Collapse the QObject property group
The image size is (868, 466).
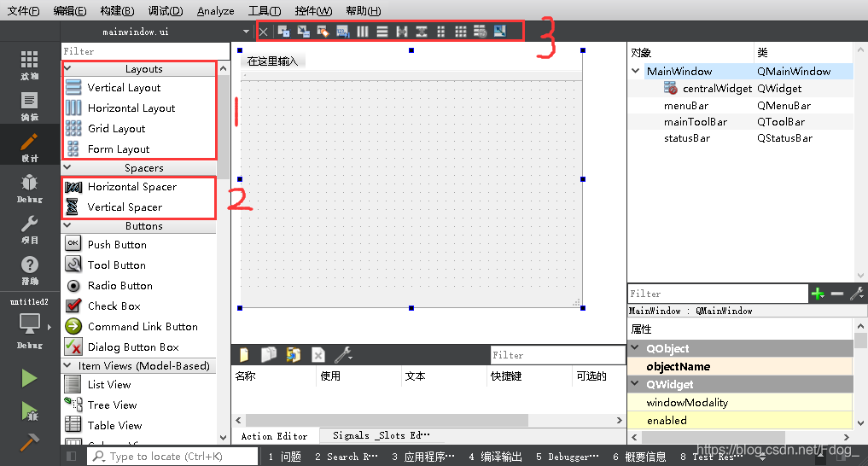tap(635, 348)
